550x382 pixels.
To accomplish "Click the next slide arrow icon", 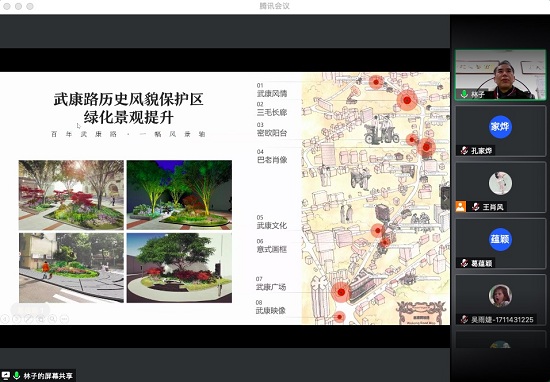I will click(16, 319).
